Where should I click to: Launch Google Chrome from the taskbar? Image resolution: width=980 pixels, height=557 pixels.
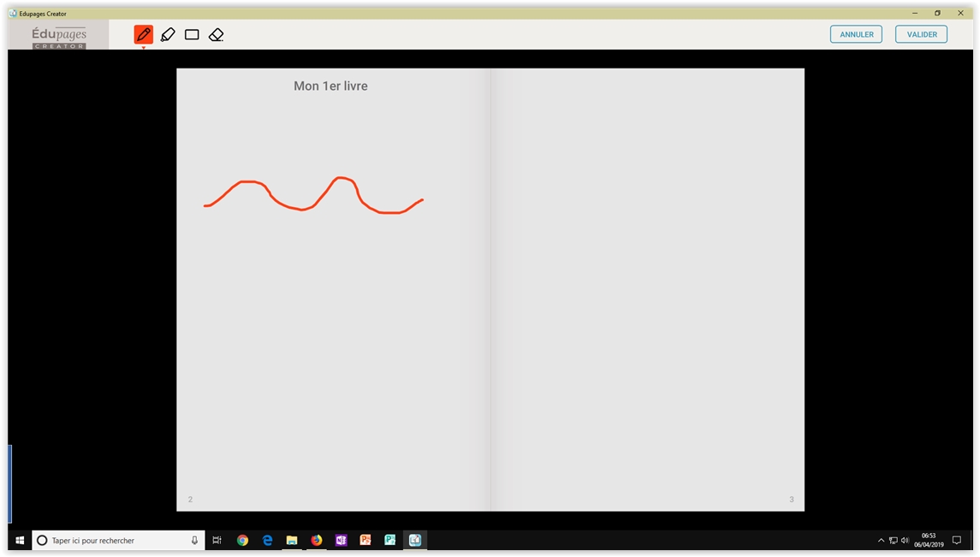click(x=242, y=541)
